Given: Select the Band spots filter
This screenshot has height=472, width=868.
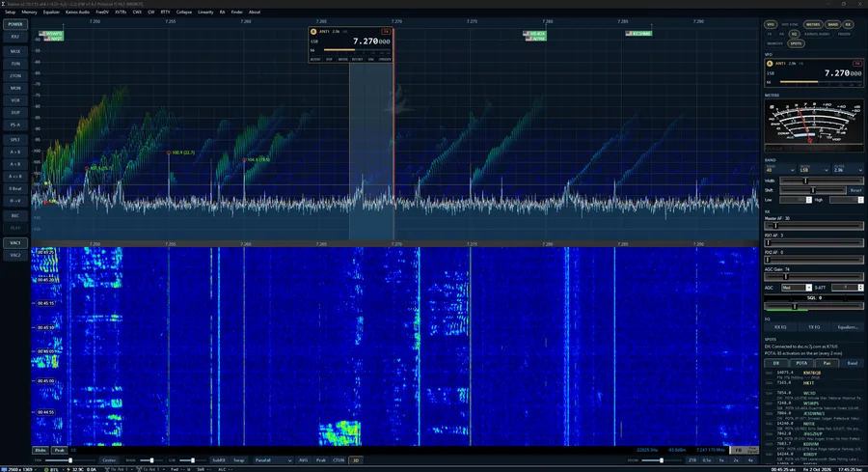Looking at the screenshot, I should (852, 363).
